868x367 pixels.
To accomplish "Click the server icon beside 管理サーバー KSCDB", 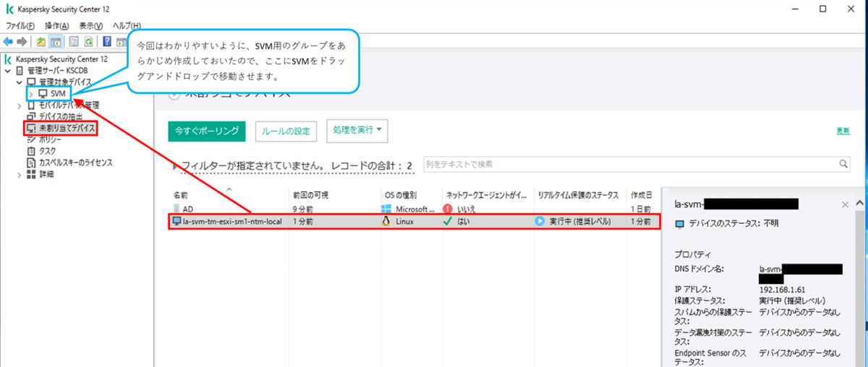I will [x=20, y=71].
